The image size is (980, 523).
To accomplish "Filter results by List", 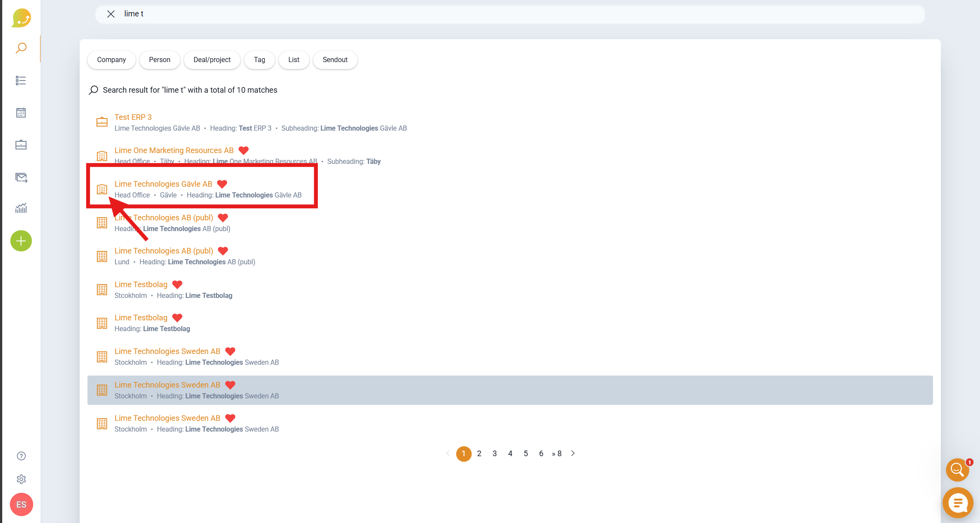I will click(x=294, y=60).
